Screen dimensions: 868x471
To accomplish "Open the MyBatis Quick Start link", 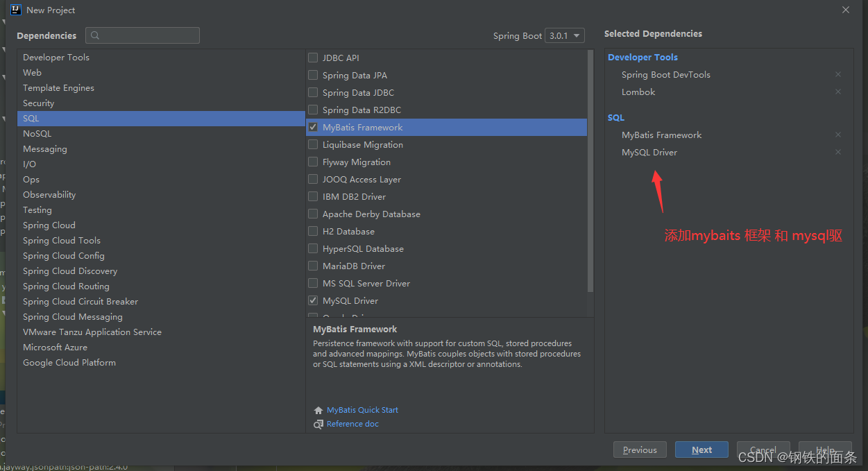I will pyautogui.click(x=362, y=411).
